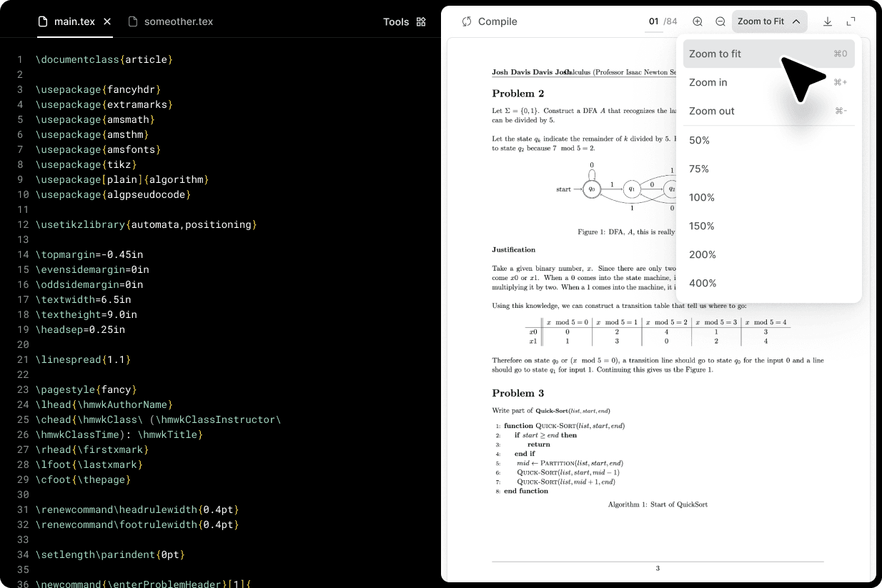Compile the document
This screenshot has height=588, width=882.
tap(490, 21)
